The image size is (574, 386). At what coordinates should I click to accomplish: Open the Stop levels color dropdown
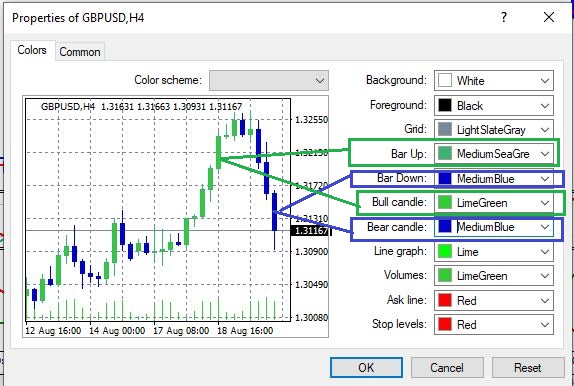pyautogui.click(x=494, y=324)
